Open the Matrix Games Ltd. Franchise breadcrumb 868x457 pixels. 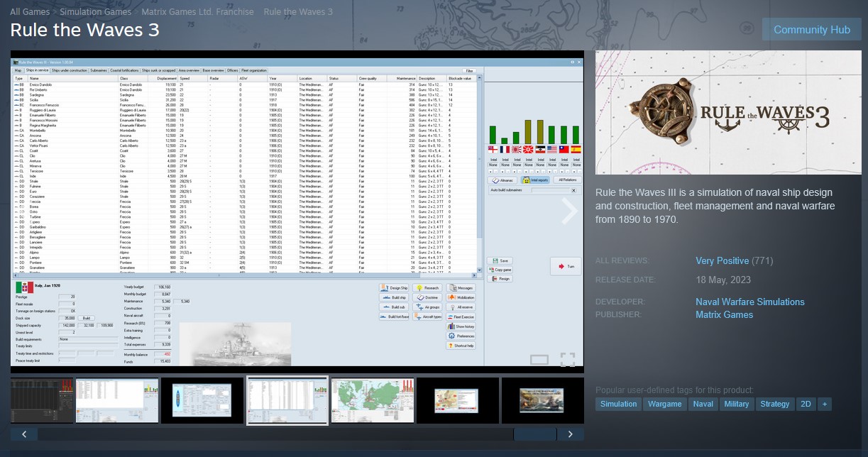point(197,12)
